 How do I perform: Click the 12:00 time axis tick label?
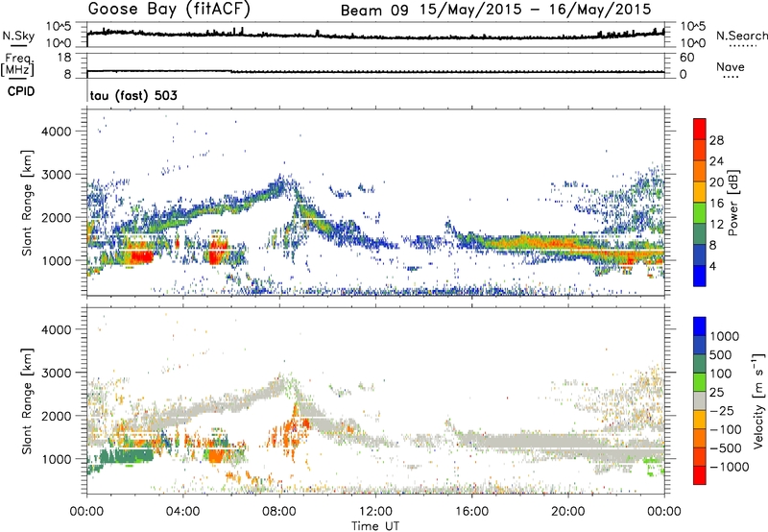tap(375, 512)
